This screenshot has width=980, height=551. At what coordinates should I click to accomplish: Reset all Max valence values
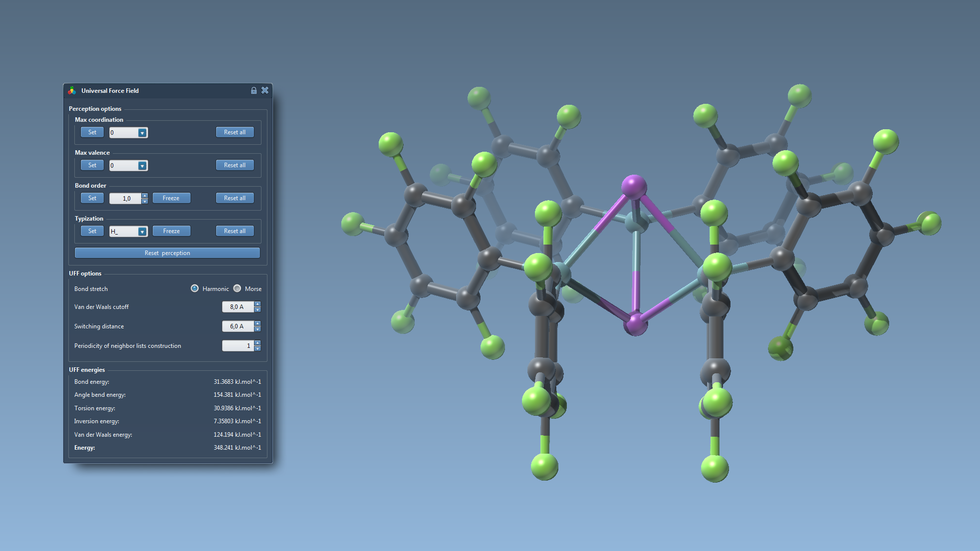(235, 165)
